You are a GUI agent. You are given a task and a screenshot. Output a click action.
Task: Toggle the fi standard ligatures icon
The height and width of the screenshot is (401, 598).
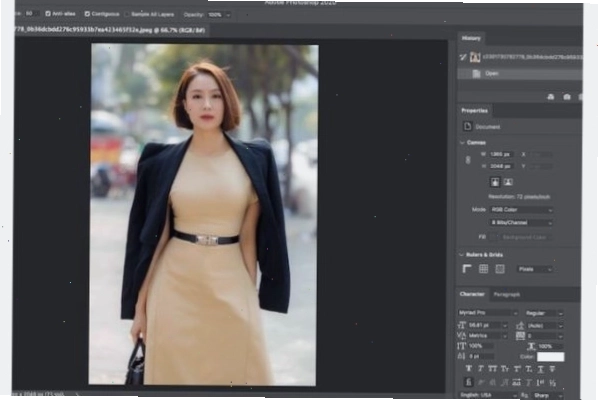point(469,382)
